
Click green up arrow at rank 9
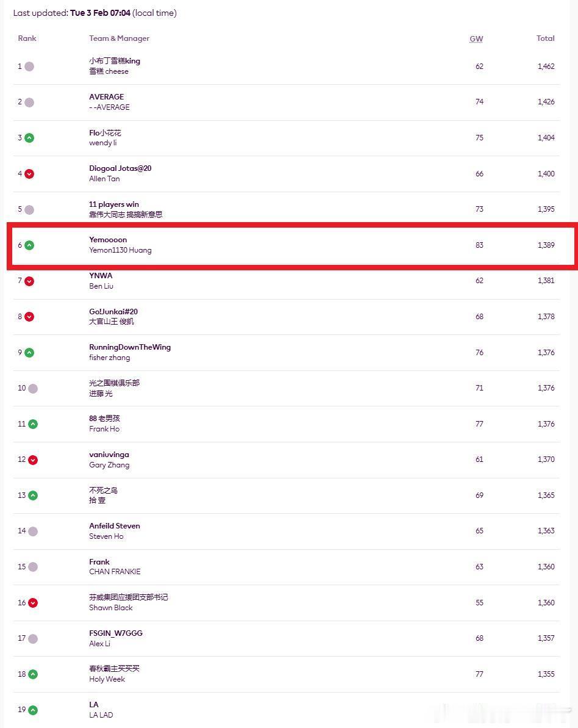[x=29, y=352]
